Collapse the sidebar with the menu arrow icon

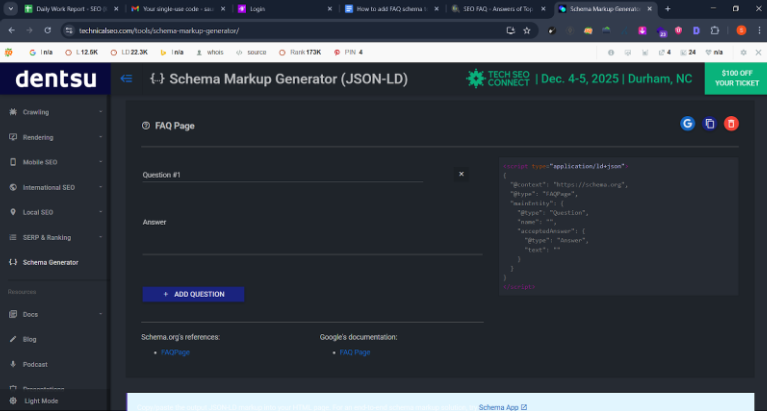tap(126, 78)
